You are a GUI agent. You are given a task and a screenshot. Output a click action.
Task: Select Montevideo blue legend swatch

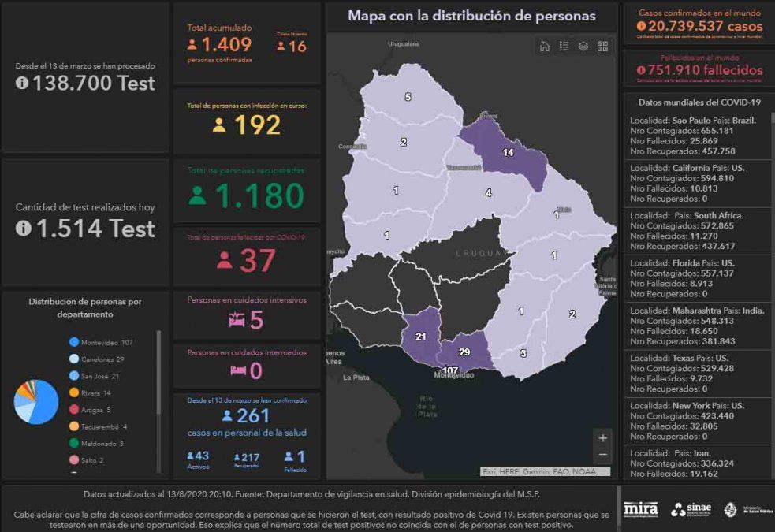[x=74, y=343]
